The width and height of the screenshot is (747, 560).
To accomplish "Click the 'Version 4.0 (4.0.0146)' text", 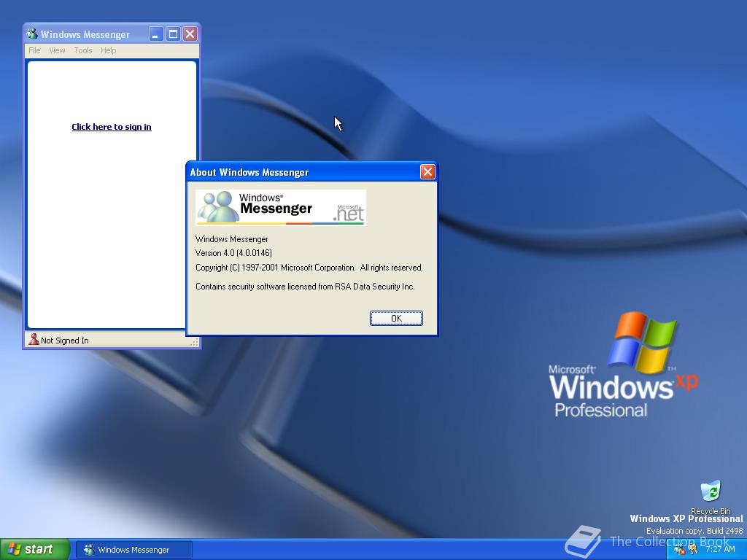I will click(x=233, y=253).
